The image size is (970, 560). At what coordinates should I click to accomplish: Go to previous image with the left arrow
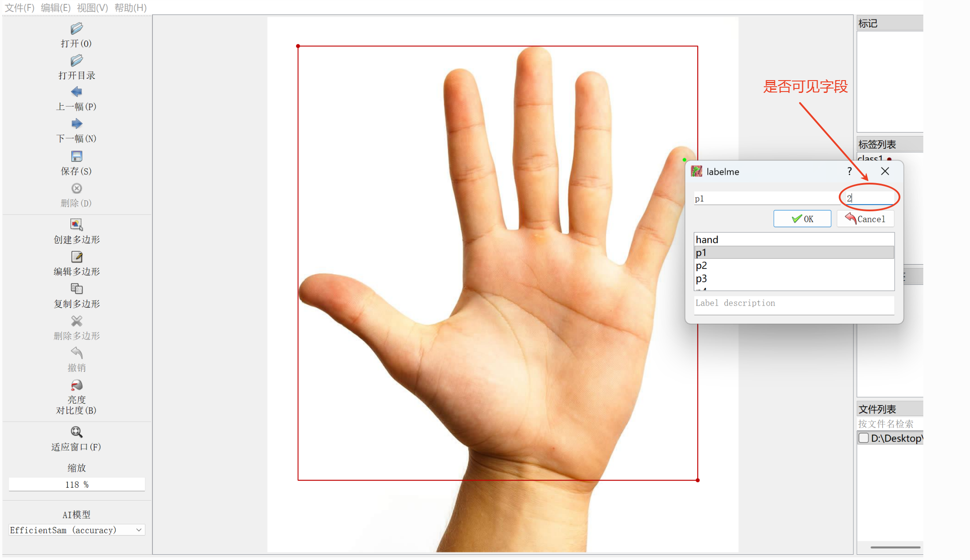[76, 92]
